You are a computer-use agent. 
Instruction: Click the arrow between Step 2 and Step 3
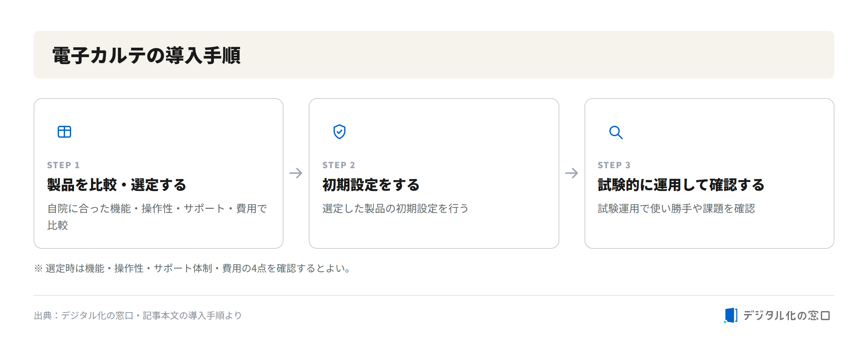(572, 173)
